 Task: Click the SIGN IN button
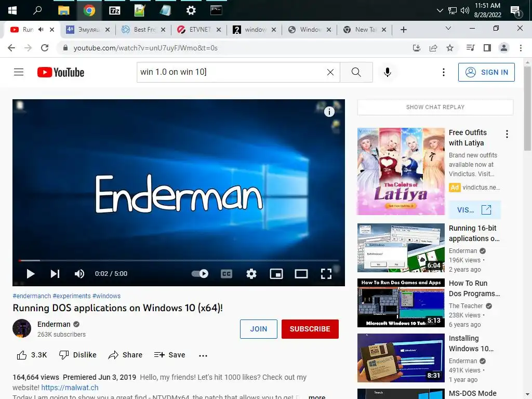click(x=486, y=72)
